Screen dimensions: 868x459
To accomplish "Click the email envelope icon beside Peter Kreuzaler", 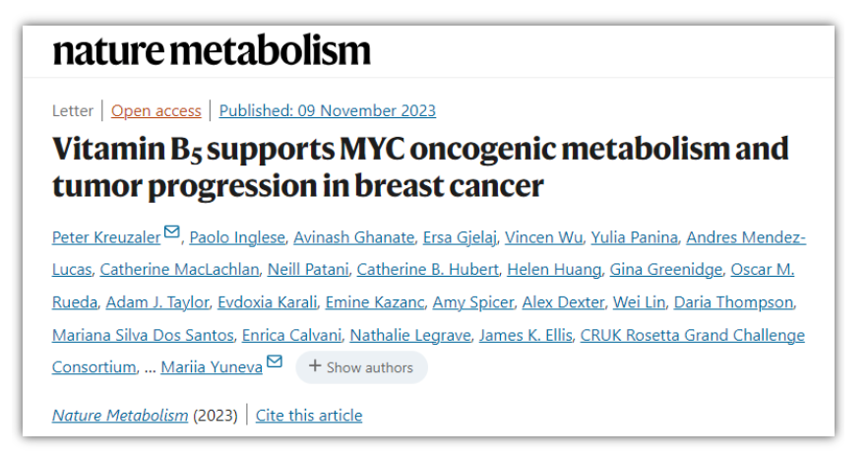I will click(172, 233).
